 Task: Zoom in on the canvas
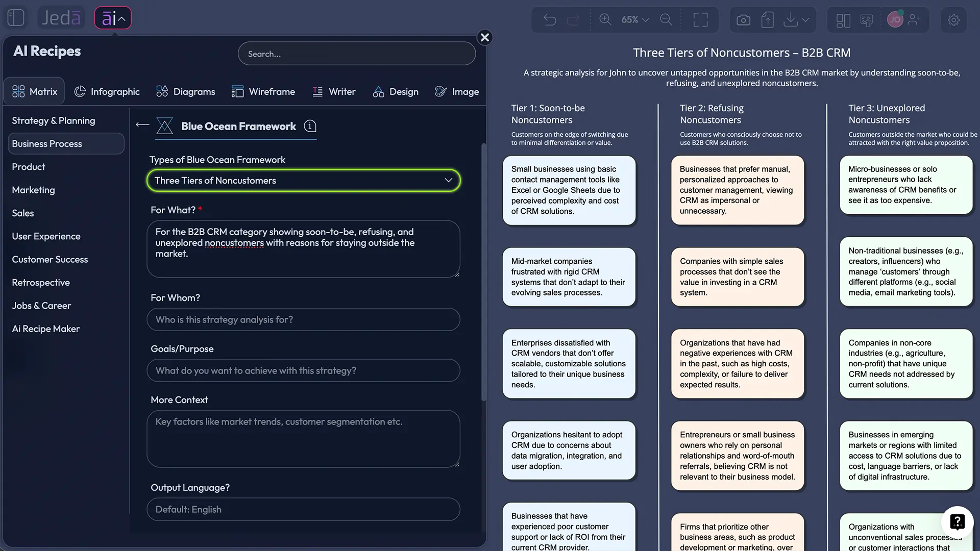605,19
